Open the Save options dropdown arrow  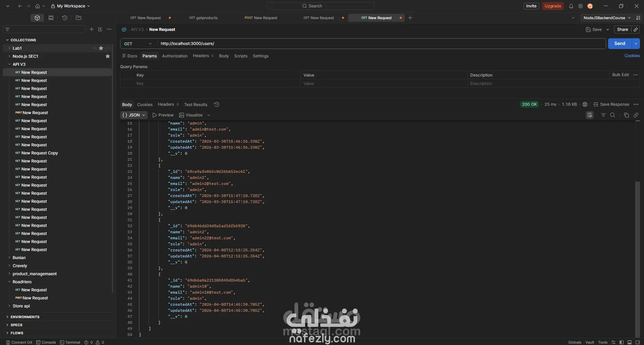point(608,30)
